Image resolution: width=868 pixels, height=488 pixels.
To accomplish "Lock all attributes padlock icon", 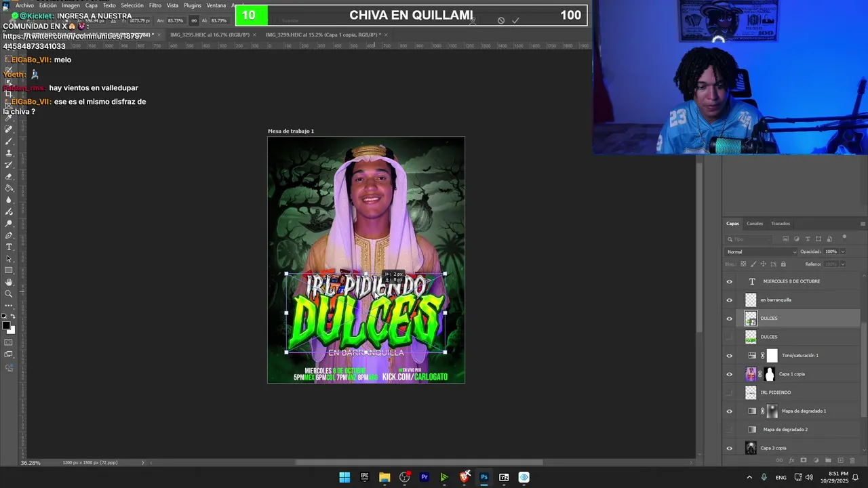I will pyautogui.click(x=783, y=264).
